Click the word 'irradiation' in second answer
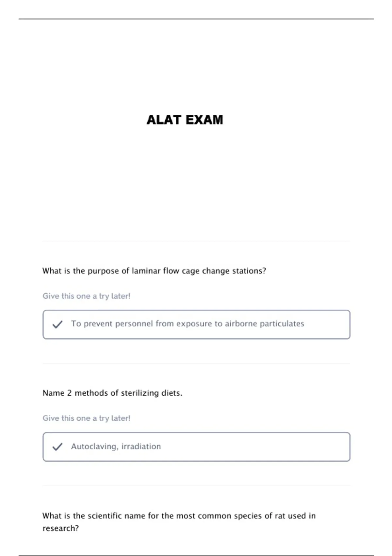This screenshot has height=556, width=392. point(141,446)
